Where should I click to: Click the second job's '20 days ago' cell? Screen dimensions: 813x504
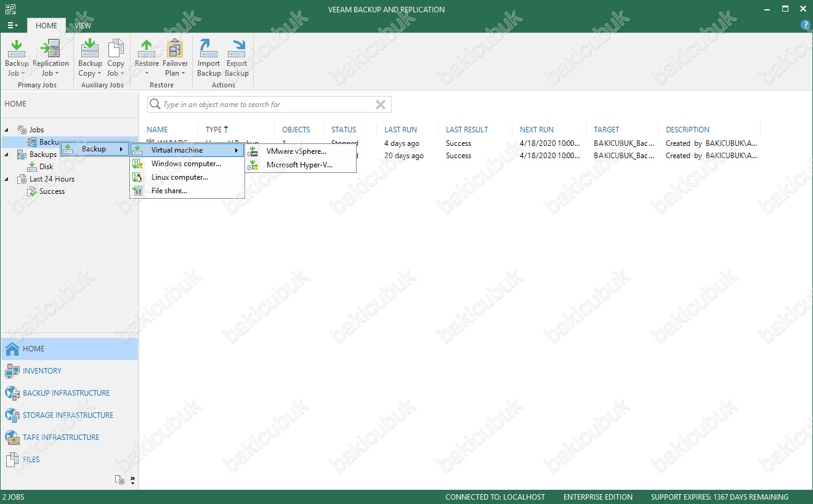coord(403,156)
